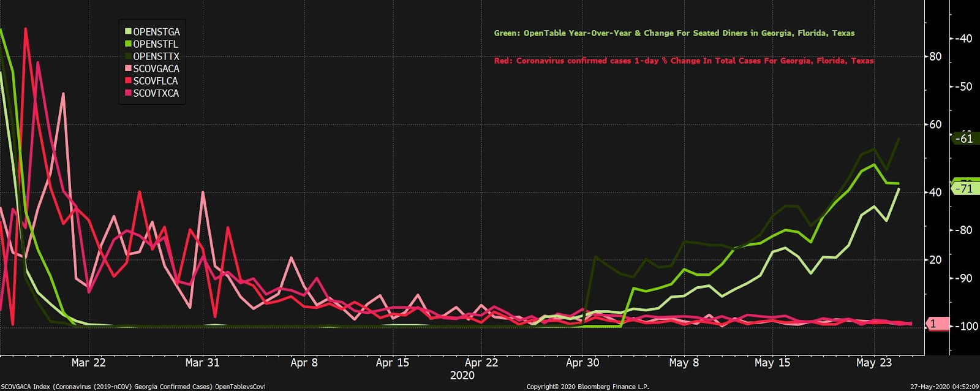Select the SCOVTXCA series label

tap(156, 93)
